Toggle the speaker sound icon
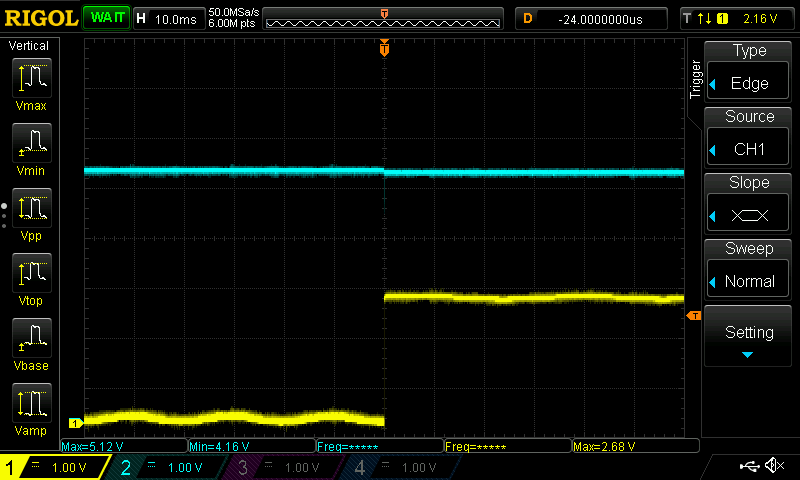Screen dimensions: 800x480 point(773,466)
